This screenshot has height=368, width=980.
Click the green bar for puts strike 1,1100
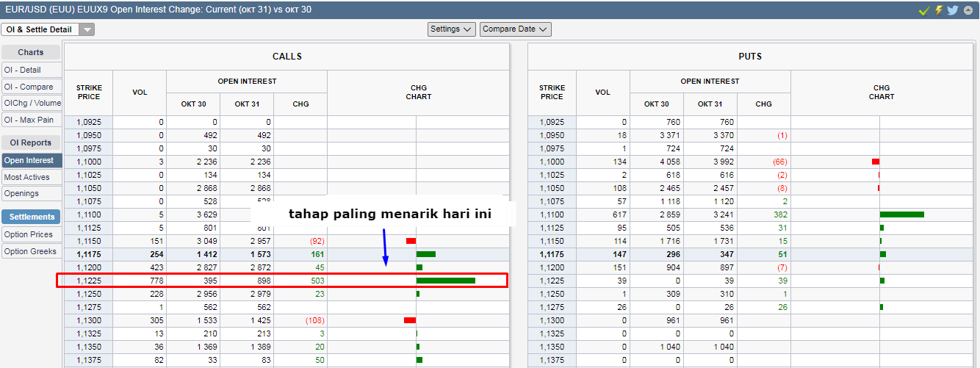coord(902,214)
